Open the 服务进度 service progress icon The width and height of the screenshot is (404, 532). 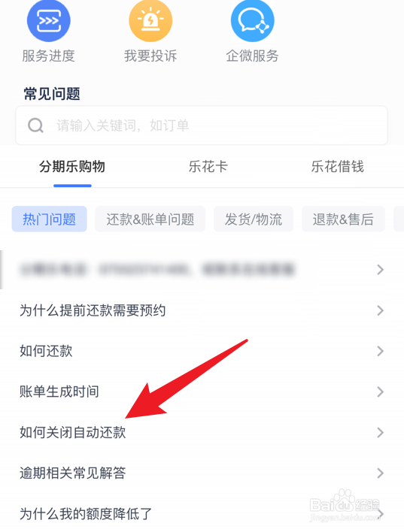pyautogui.click(x=49, y=21)
